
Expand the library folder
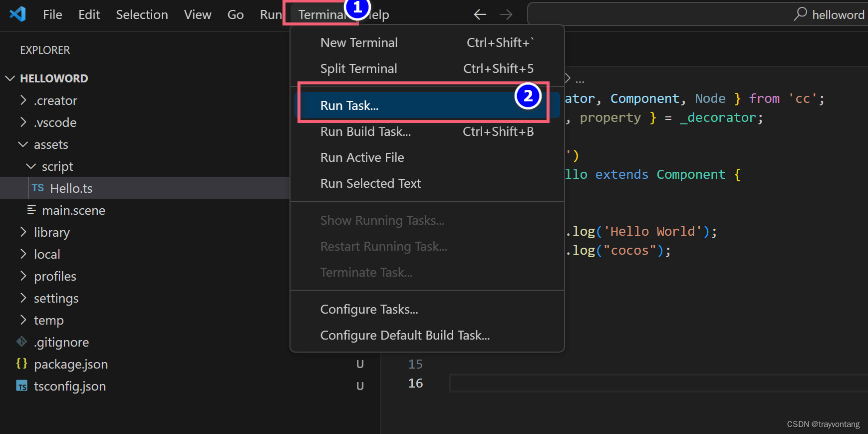pyautogui.click(x=23, y=232)
